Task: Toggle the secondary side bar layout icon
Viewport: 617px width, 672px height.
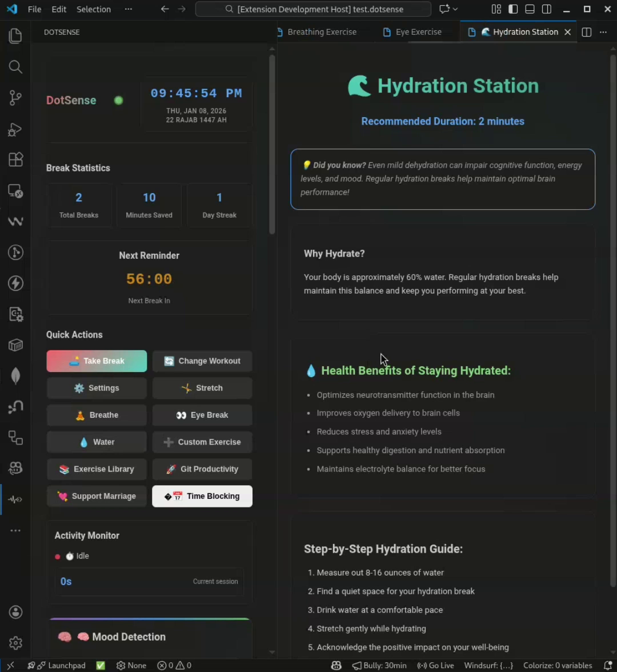Action: [x=546, y=9]
